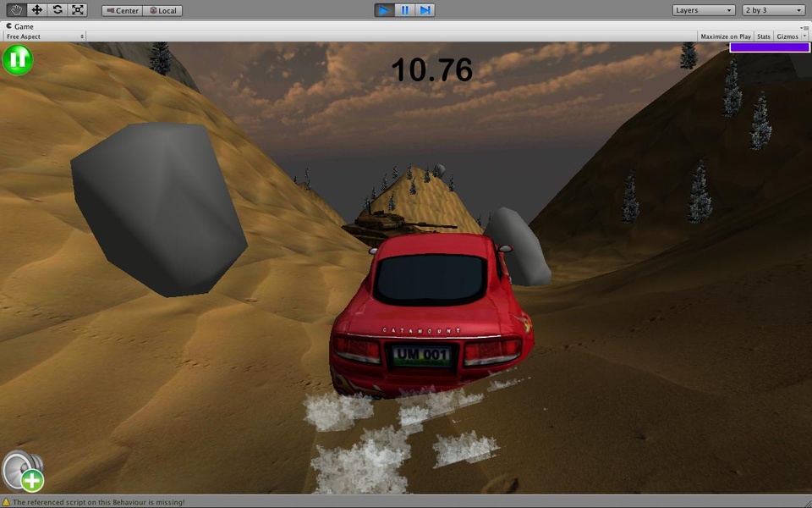Pause the running game in editor
This screenshot has width=812, height=508.
pos(404,10)
